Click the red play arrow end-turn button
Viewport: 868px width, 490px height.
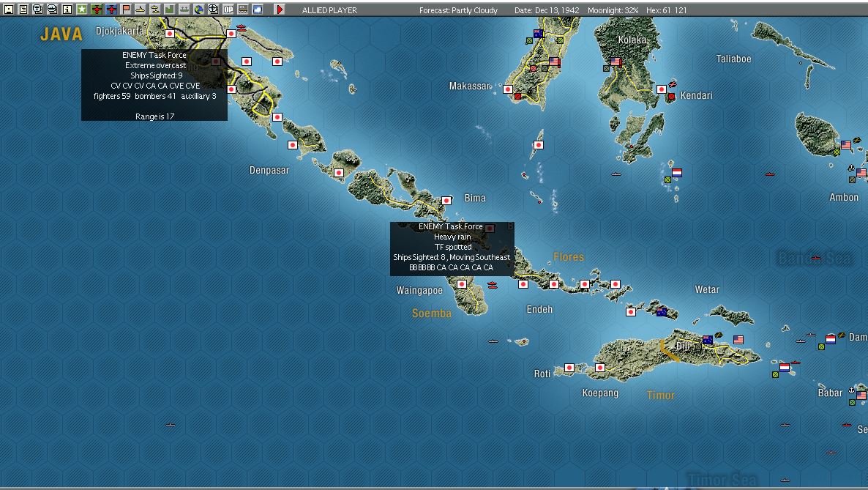[x=279, y=10]
